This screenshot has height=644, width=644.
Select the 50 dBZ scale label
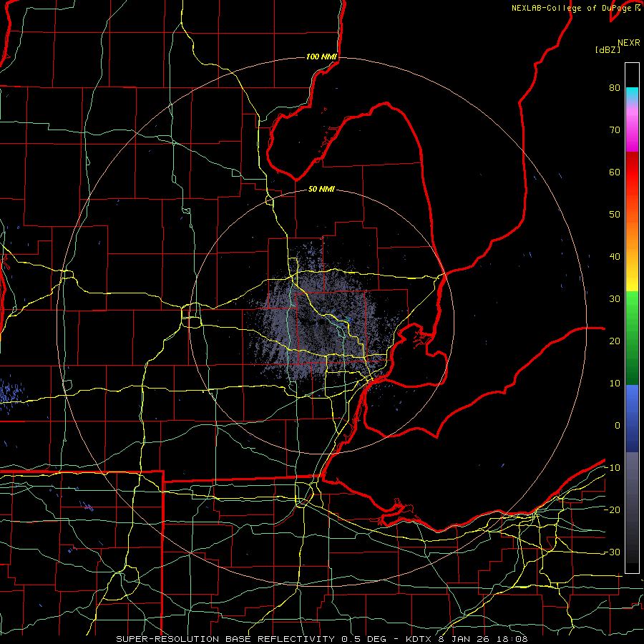615,215
